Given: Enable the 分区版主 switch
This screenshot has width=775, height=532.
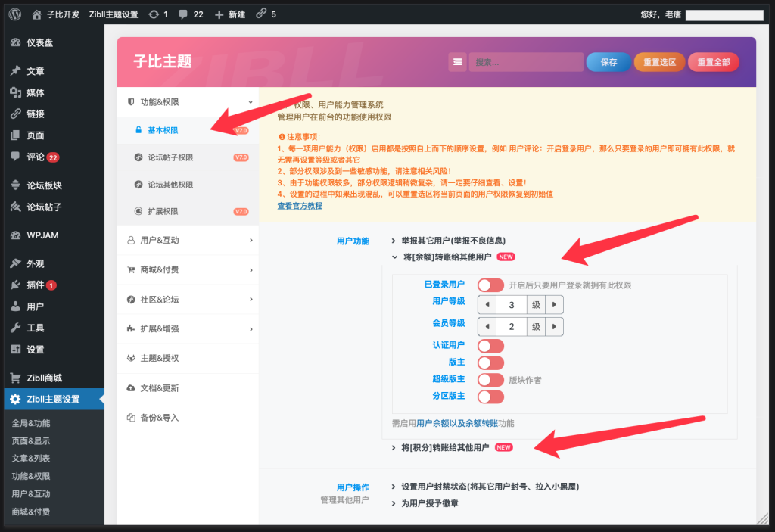Looking at the screenshot, I should click(x=490, y=397).
